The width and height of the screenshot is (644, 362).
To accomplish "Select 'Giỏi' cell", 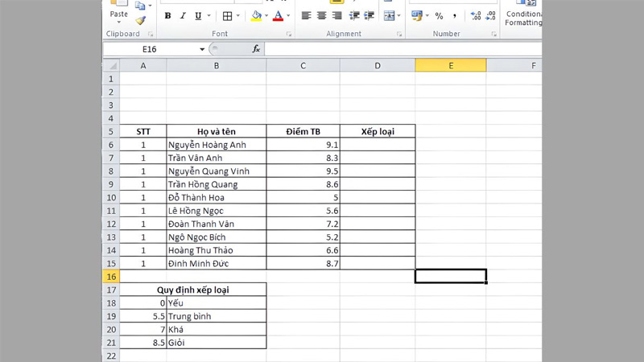I will (x=217, y=343).
